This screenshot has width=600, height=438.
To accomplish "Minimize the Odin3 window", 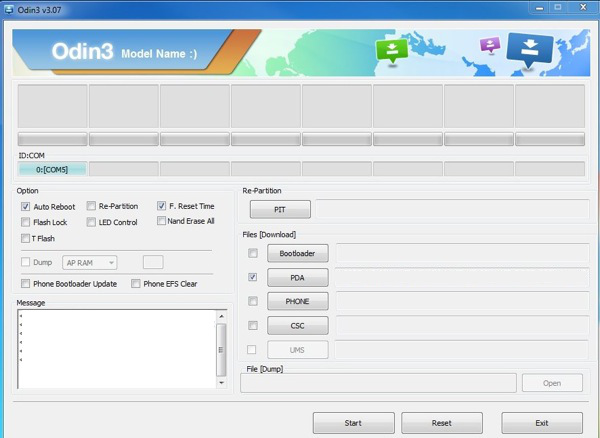I will [540, 8].
